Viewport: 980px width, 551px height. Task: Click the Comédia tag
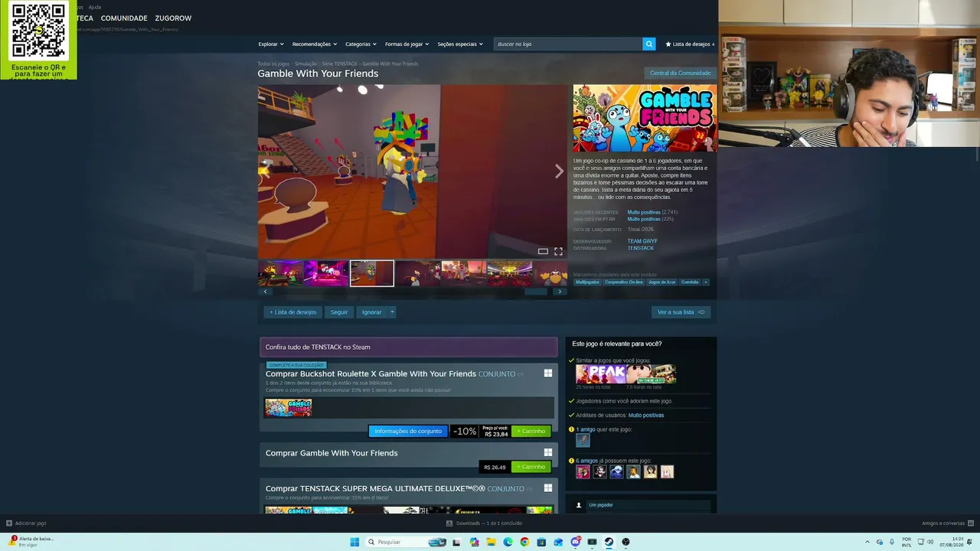pos(690,282)
